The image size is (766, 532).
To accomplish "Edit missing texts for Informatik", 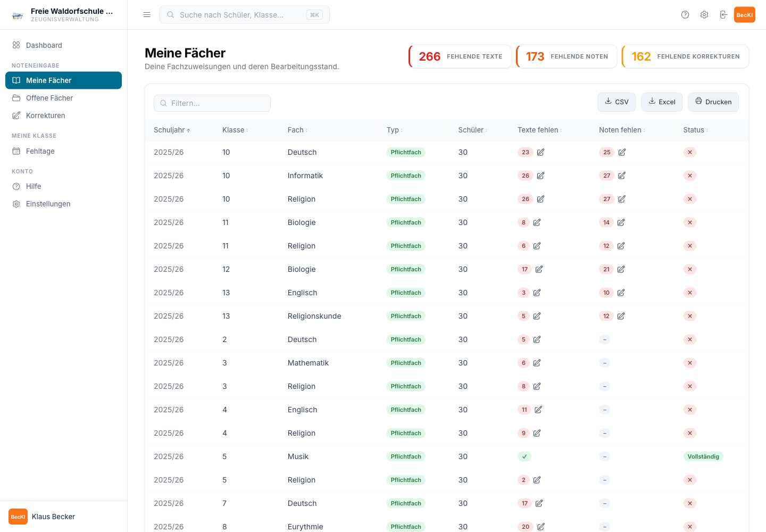I will tap(540, 176).
